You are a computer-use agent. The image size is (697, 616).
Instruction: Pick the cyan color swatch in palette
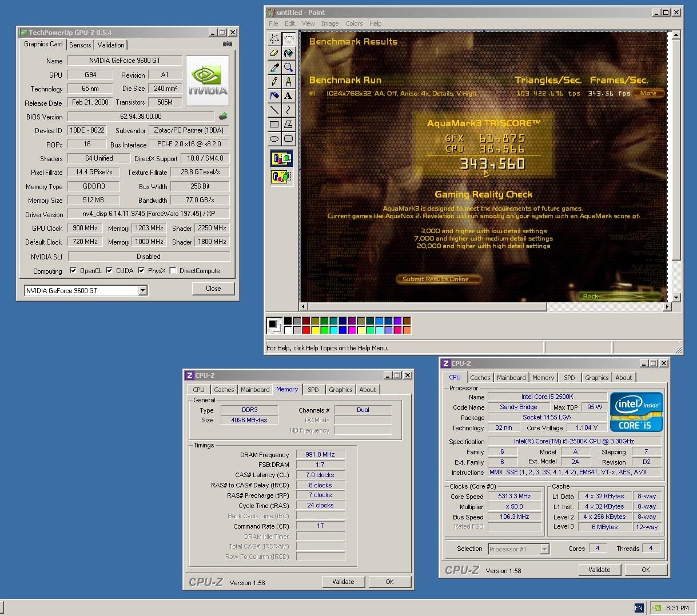tap(334, 330)
